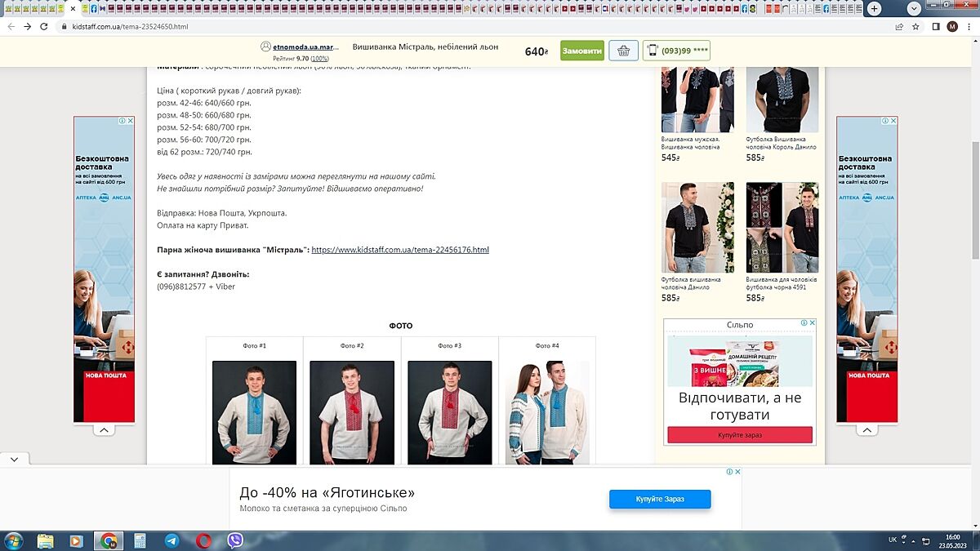980x551 pixels.
Task: Reload the page with the refresh icon
Action: click(x=46, y=26)
